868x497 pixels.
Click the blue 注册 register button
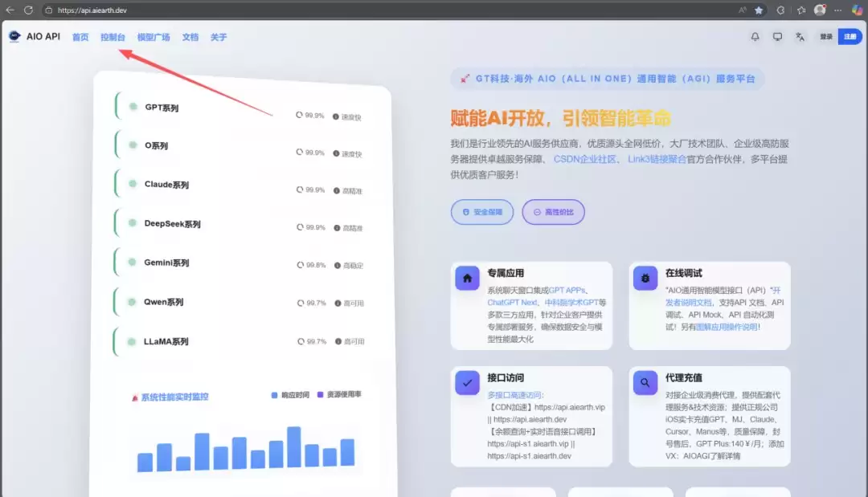[850, 36]
